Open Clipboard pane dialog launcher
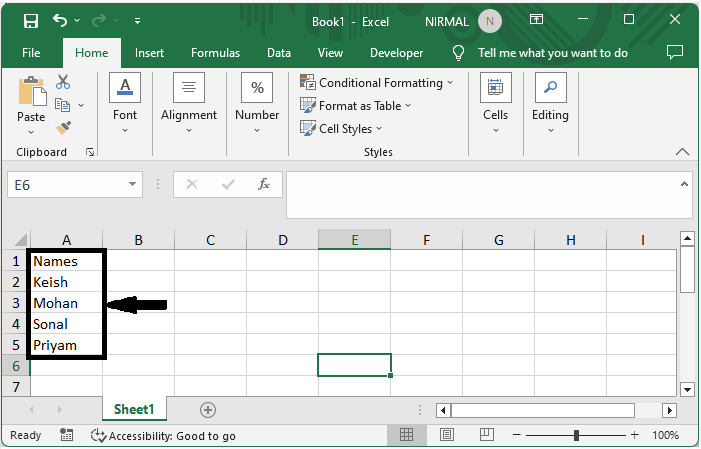701x449 pixels. click(x=90, y=152)
